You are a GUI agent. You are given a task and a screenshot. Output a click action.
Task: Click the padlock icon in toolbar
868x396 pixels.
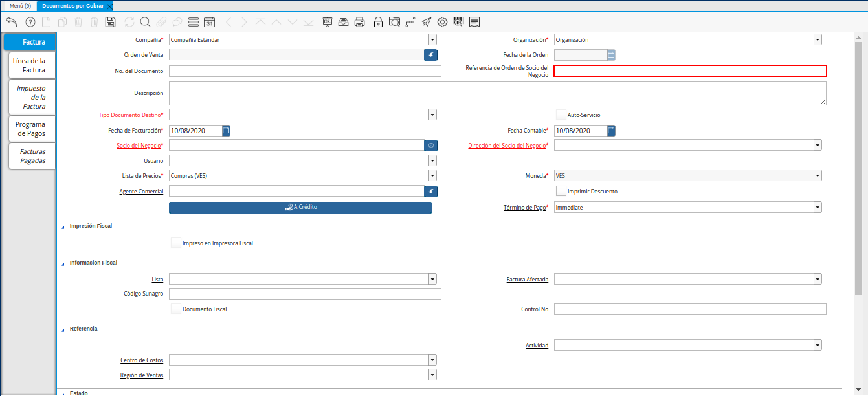click(378, 22)
